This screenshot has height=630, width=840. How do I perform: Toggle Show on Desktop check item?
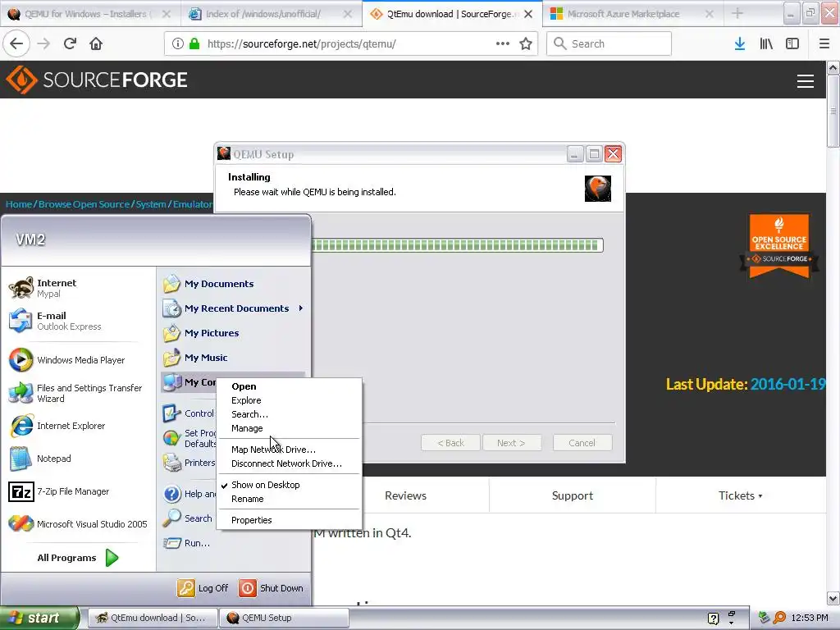point(290,485)
